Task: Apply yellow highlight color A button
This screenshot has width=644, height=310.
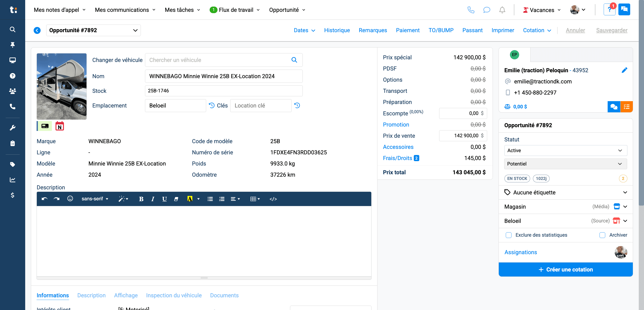Action: click(x=190, y=199)
